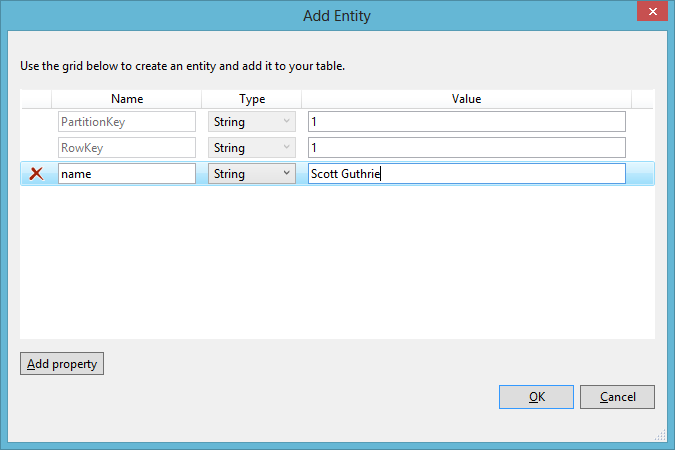This screenshot has width=675, height=450.
Task: Click the Add Entity title bar
Action: pos(337,15)
